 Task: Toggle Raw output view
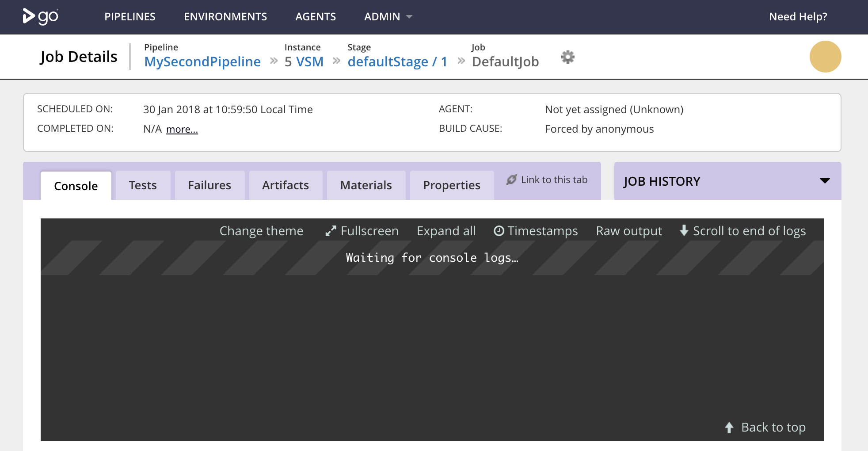click(x=628, y=231)
